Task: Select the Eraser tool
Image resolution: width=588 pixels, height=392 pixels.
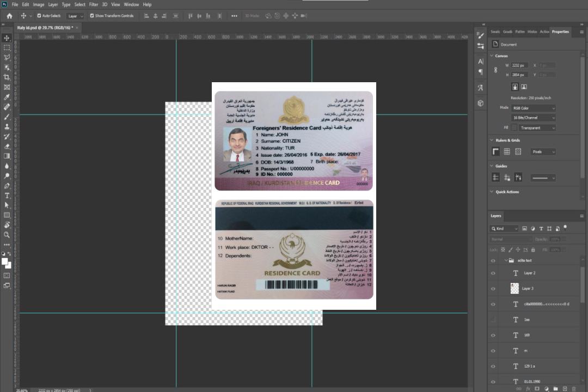Action: (7, 146)
